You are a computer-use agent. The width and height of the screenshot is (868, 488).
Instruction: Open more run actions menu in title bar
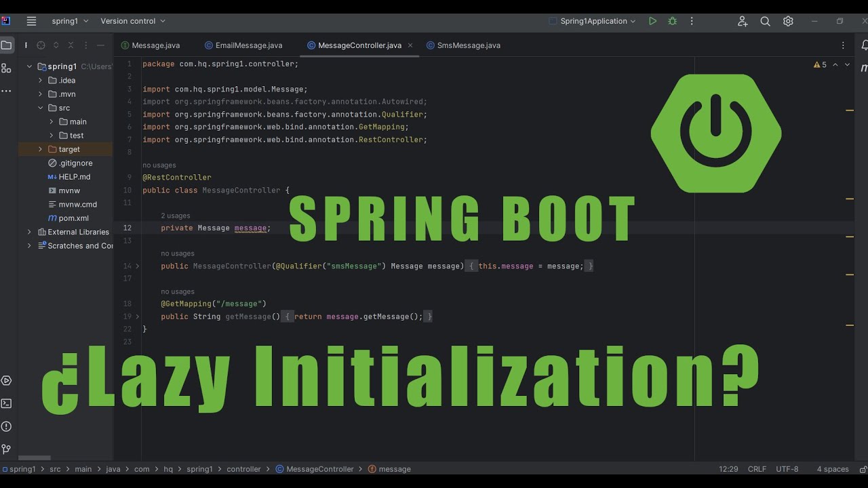[x=692, y=21]
